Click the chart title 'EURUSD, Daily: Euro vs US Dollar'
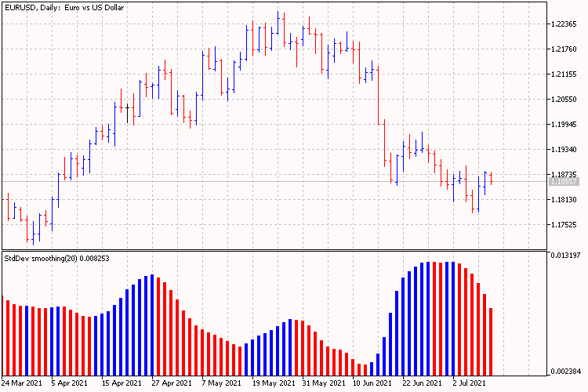Viewport: 588px width, 392px height. pos(64,8)
